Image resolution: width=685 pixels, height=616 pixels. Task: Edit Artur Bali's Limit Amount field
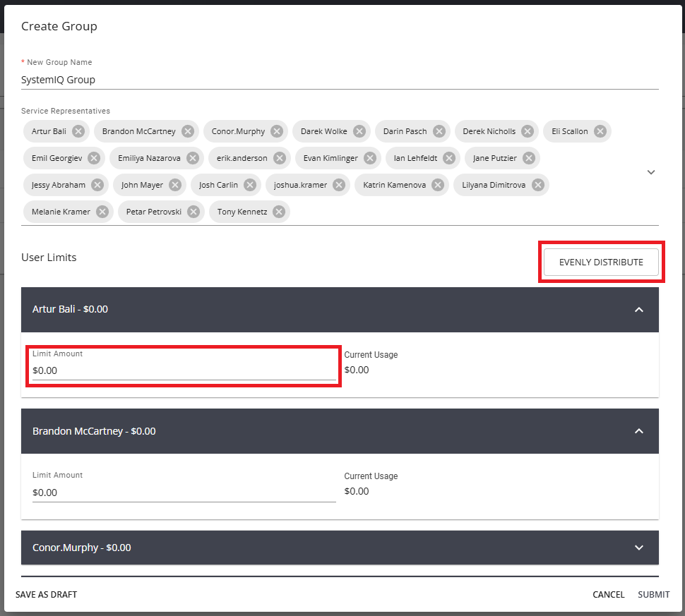184,370
